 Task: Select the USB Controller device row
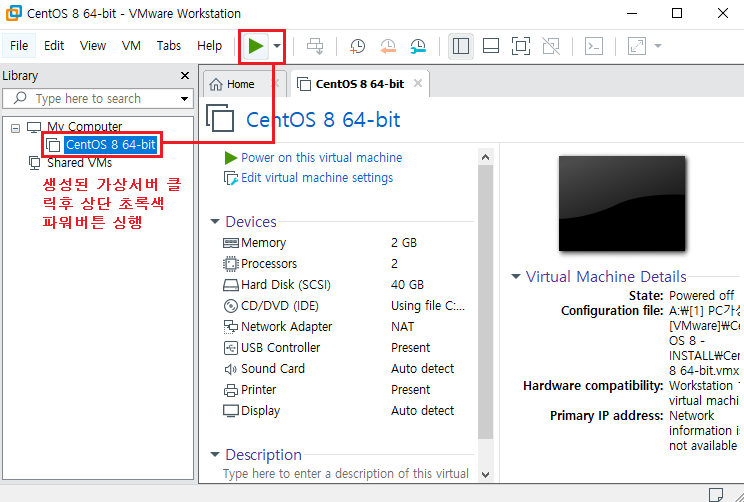[x=346, y=348]
